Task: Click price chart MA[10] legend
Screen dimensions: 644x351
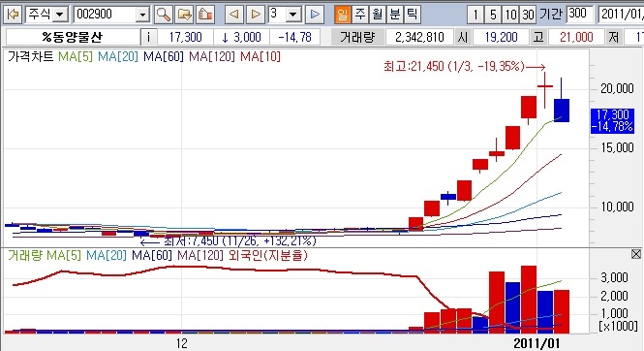Action: [261, 56]
